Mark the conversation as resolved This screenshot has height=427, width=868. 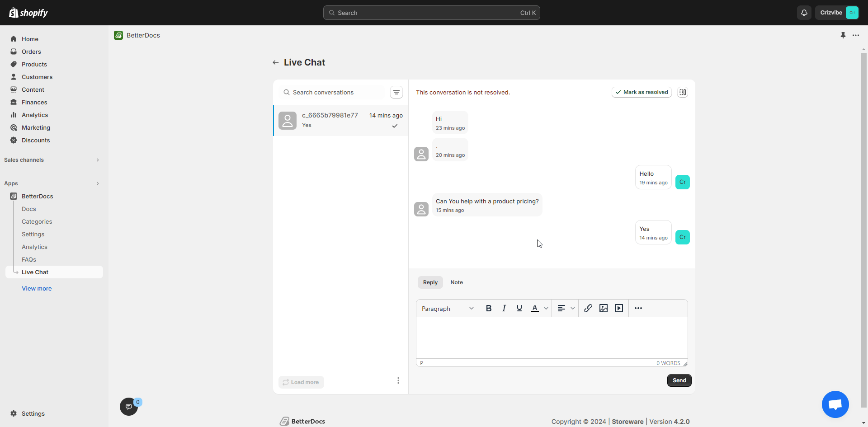[x=642, y=92]
